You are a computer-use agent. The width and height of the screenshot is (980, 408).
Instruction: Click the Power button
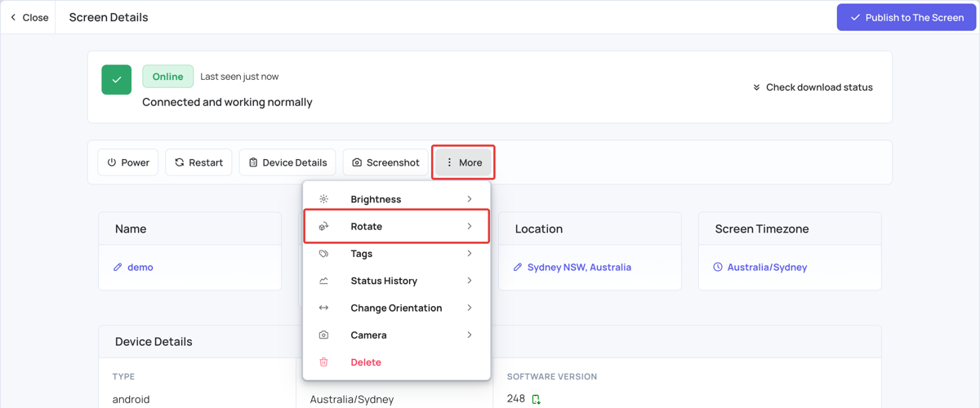click(x=128, y=162)
